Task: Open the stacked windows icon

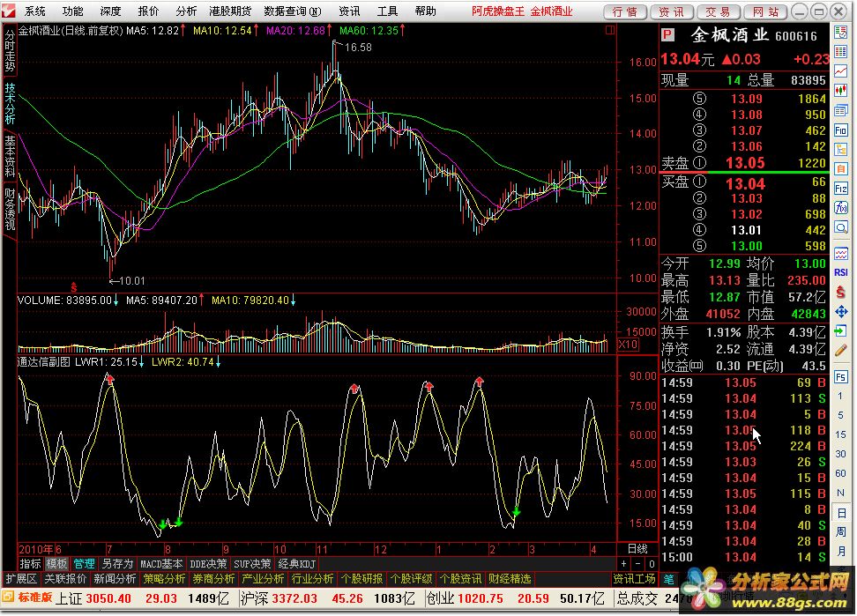Action: tap(840, 111)
